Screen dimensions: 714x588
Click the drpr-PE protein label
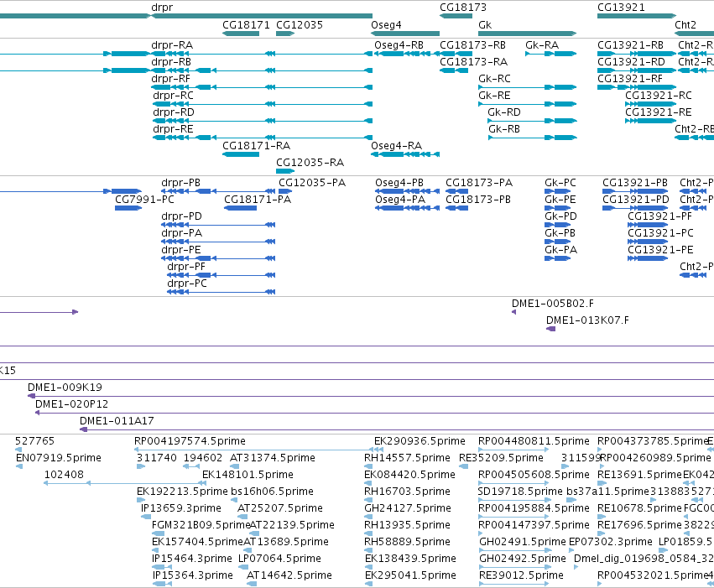(180, 250)
